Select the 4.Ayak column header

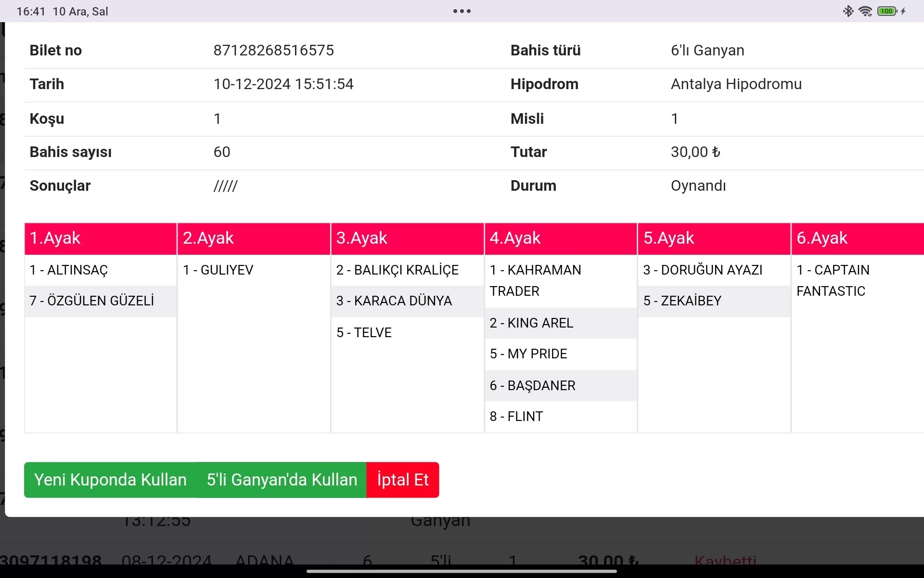click(x=560, y=238)
